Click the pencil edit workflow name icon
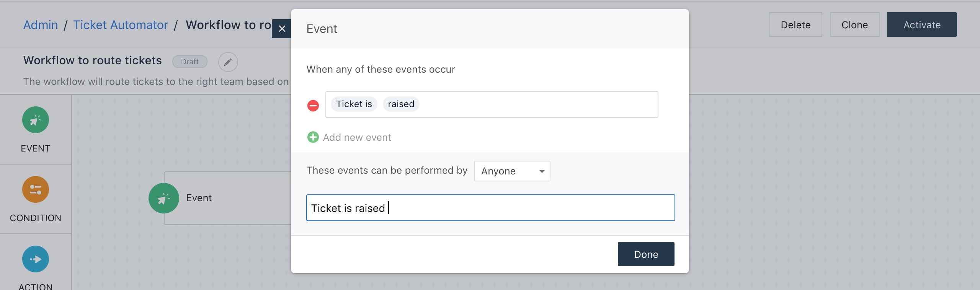This screenshot has height=290, width=980. click(228, 62)
